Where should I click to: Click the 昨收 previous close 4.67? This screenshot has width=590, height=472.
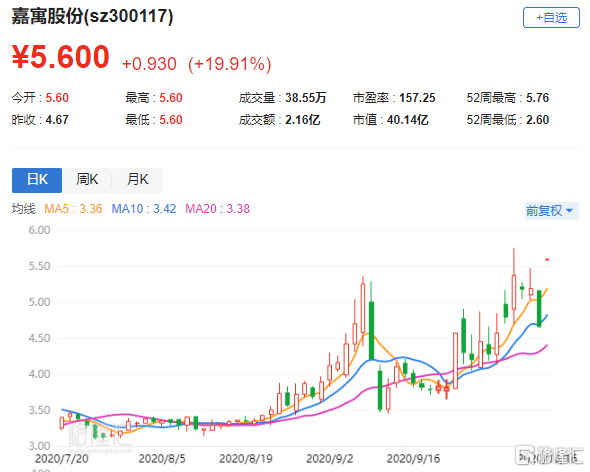tap(57, 120)
